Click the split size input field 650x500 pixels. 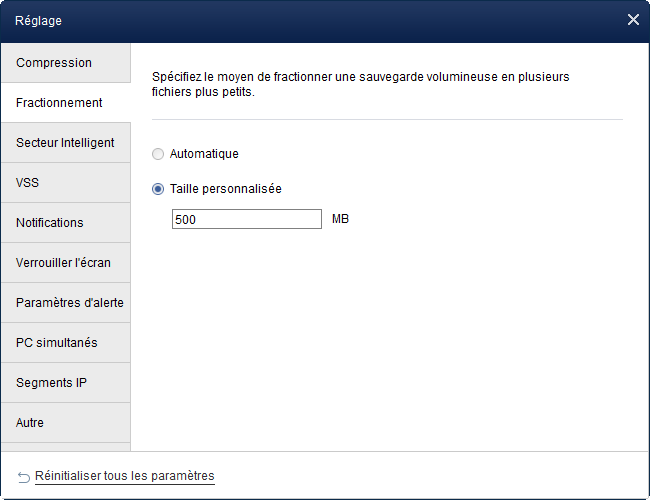pyautogui.click(x=246, y=219)
